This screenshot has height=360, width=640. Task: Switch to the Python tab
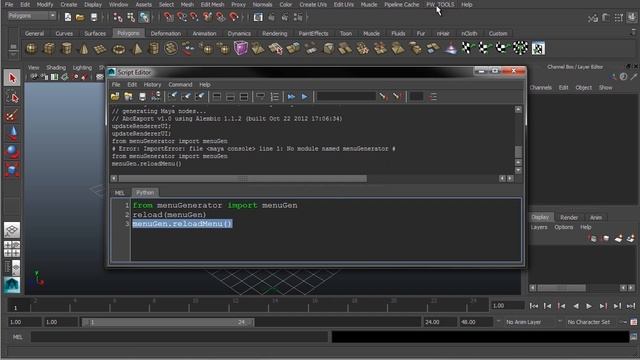tap(145, 193)
